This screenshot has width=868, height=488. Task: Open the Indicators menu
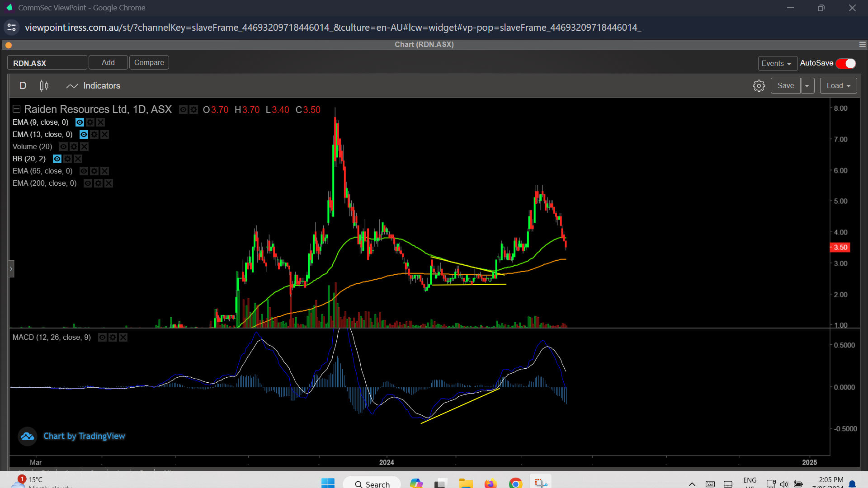(93, 86)
